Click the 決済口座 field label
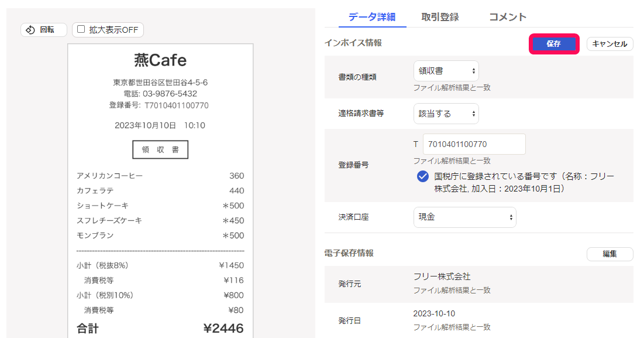 coord(354,217)
